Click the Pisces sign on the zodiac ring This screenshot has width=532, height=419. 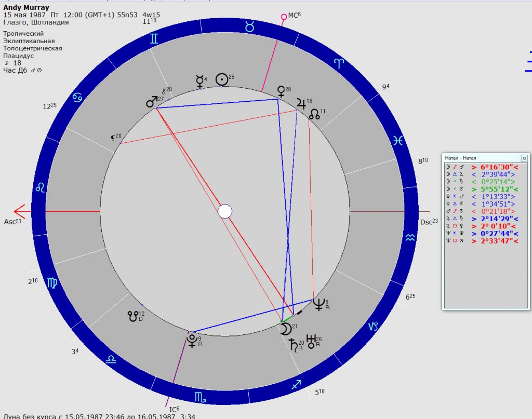click(x=398, y=140)
